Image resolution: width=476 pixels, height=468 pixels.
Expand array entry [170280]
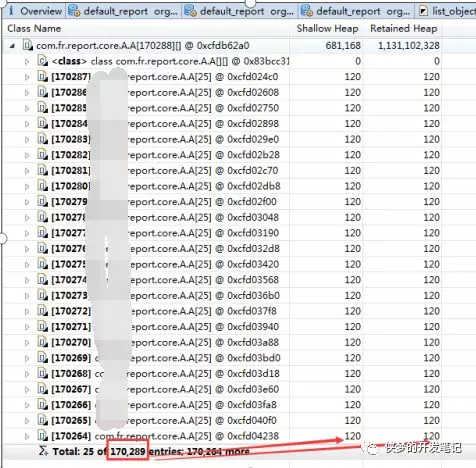(27, 186)
